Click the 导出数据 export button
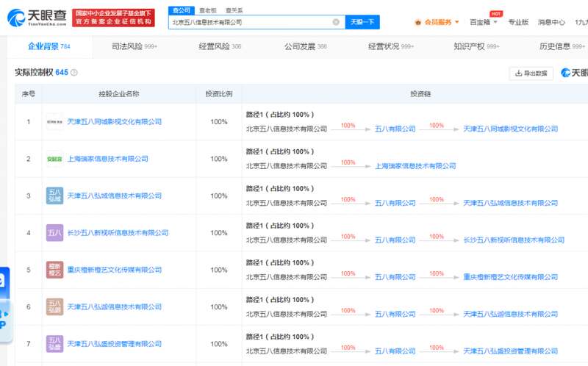The height and width of the screenshot is (366, 588). (x=531, y=73)
